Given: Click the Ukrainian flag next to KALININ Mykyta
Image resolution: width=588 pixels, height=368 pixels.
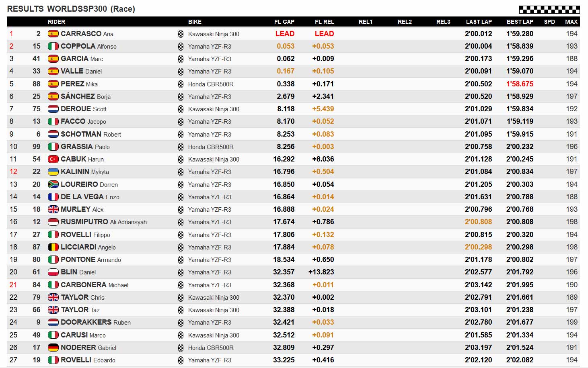Looking at the screenshot, I should [53, 172].
